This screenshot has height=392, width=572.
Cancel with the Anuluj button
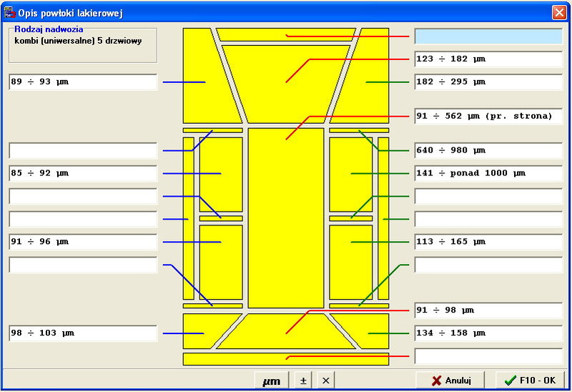[450, 381]
